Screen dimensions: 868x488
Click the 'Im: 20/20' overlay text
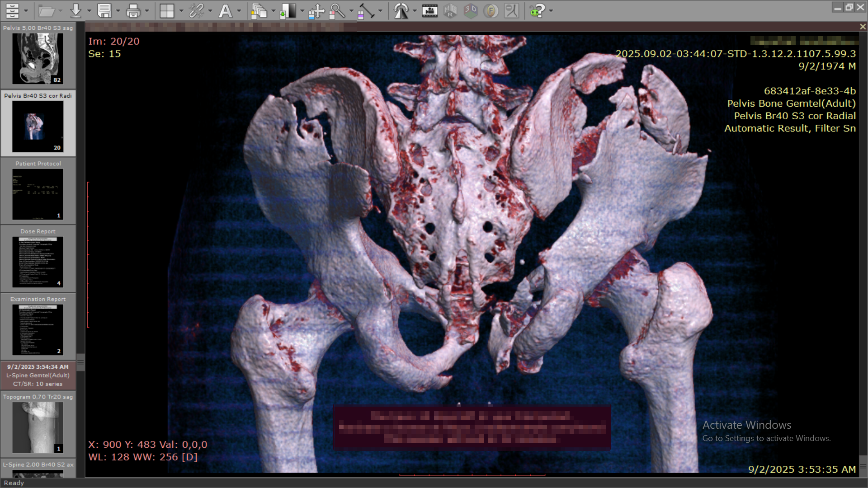pos(114,41)
